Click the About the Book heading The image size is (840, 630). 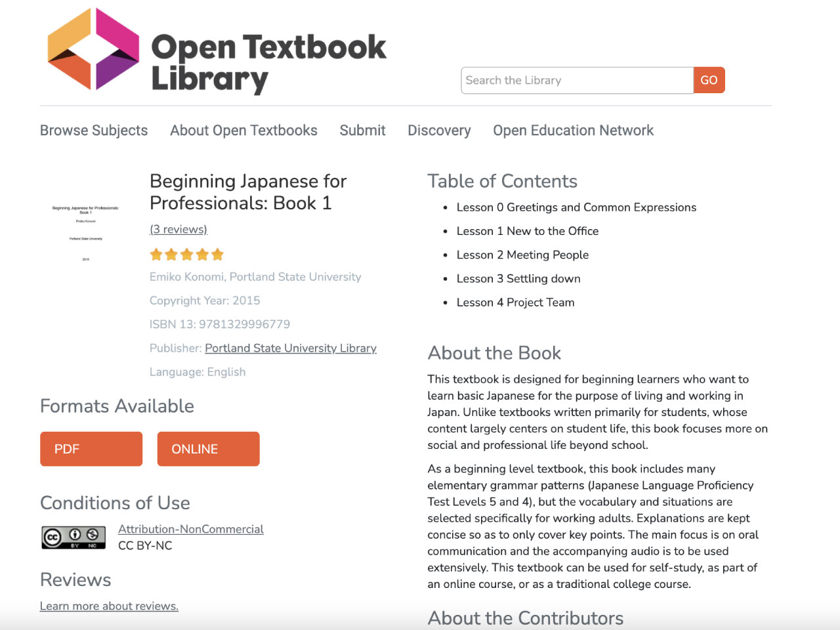tap(494, 353)
